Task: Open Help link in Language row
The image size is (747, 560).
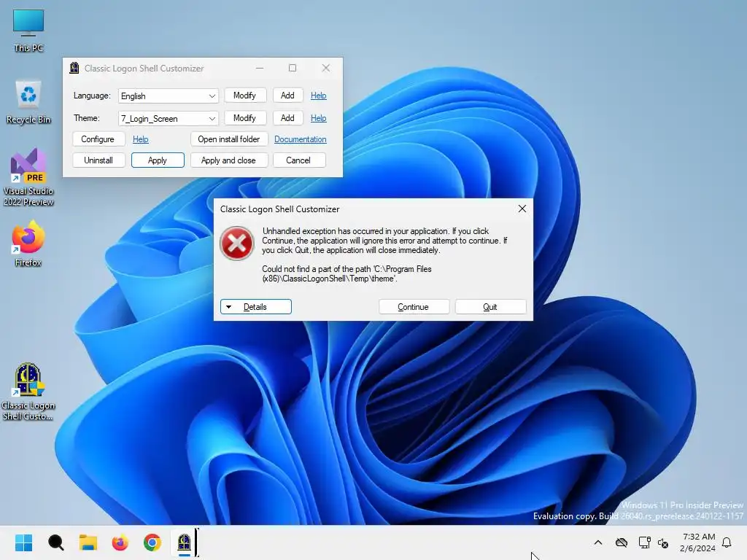Action: click(x=318, y=96)
